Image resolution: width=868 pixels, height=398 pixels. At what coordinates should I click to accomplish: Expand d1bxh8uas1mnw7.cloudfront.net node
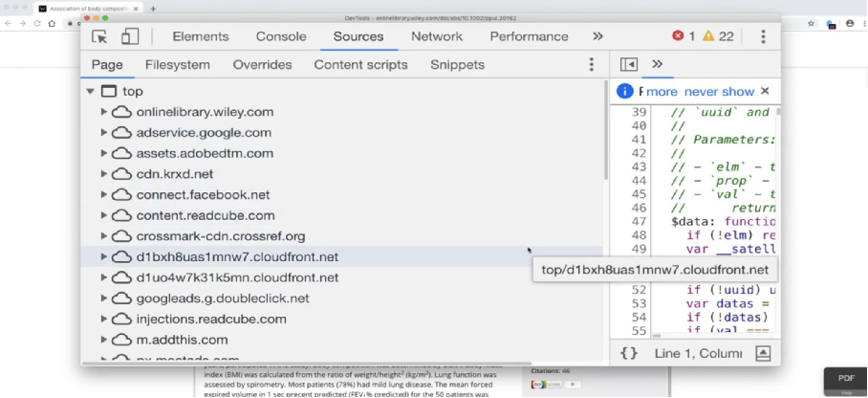(103, 256)
